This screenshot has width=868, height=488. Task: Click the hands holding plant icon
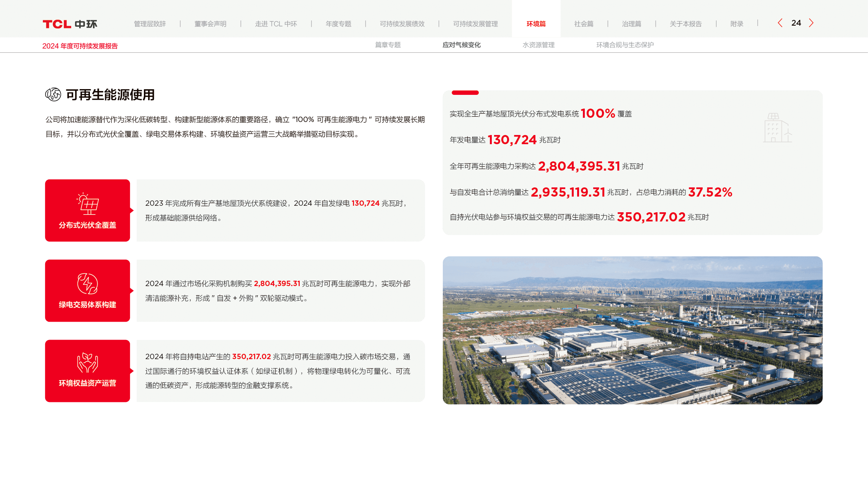point(88,363)
